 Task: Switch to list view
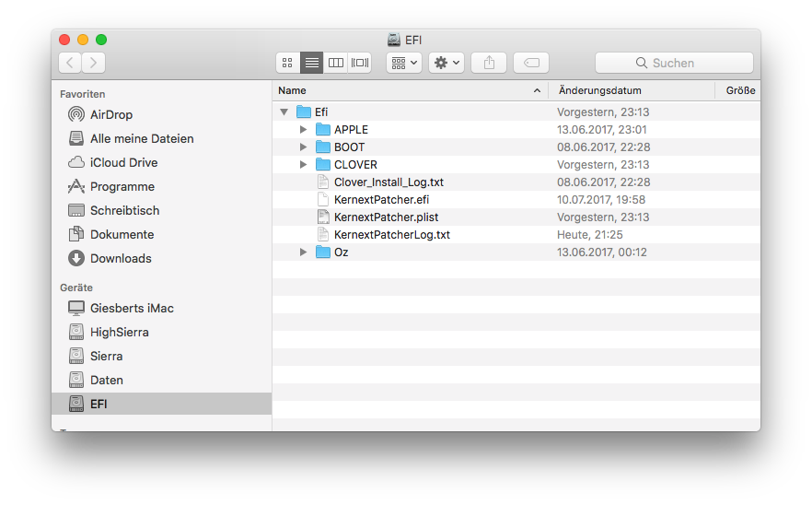pos(312,63)
